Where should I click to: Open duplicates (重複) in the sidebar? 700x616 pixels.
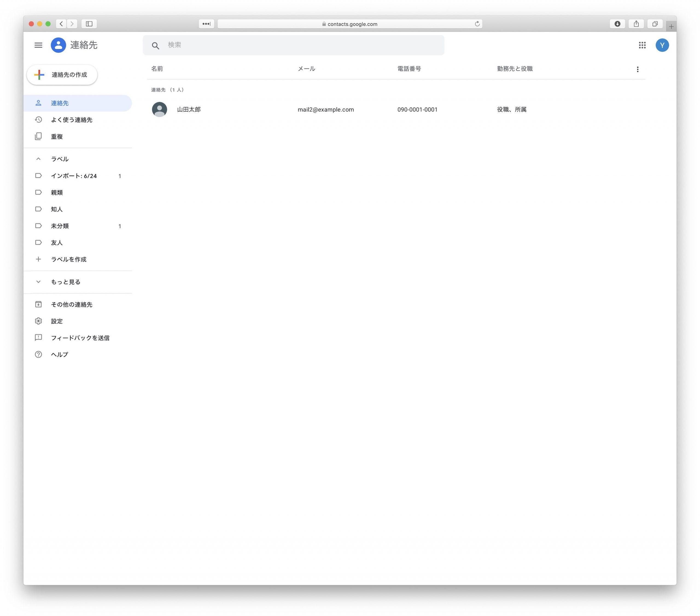click(x=57, y=137)
